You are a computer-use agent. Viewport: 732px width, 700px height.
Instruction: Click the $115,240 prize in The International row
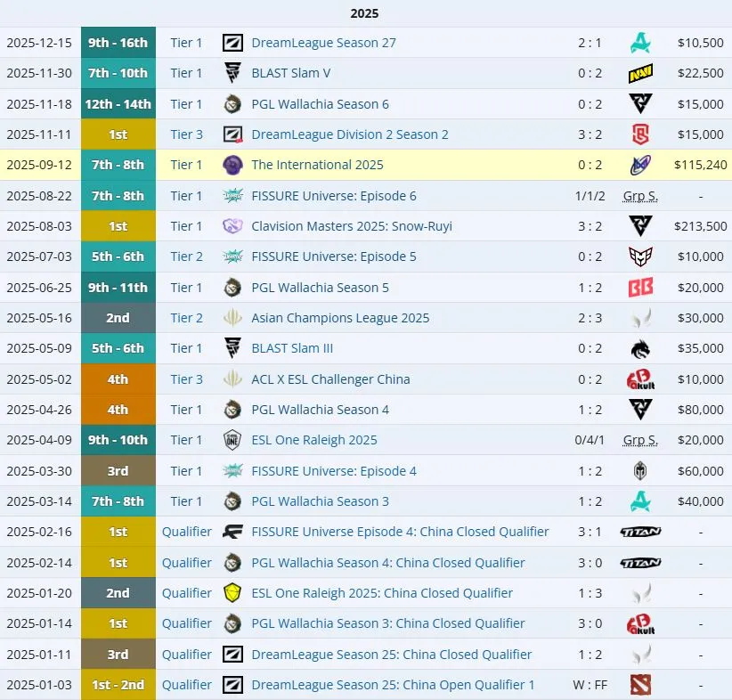(x=701, y=165)
